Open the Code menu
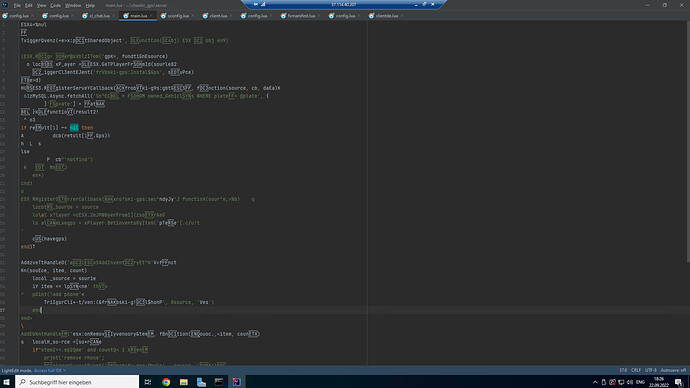690x388 pixels. tap(55, 5)
